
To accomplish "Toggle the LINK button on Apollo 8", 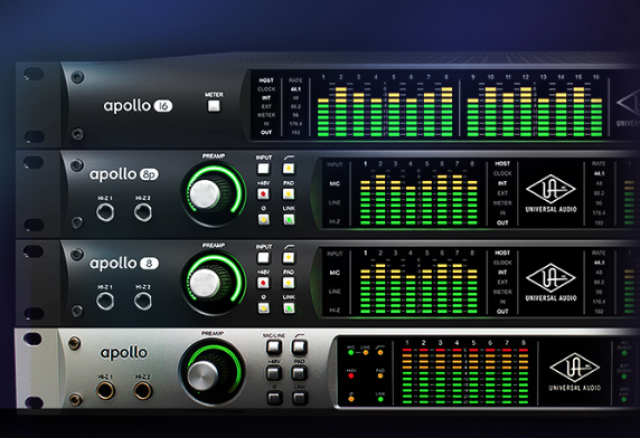I will coord(289,308).
